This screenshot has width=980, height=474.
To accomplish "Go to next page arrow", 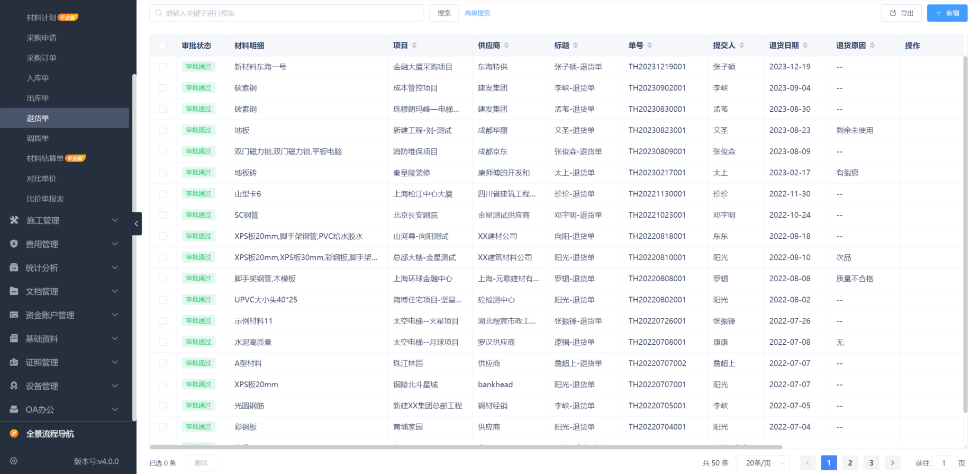I will (x=892, y=463).
